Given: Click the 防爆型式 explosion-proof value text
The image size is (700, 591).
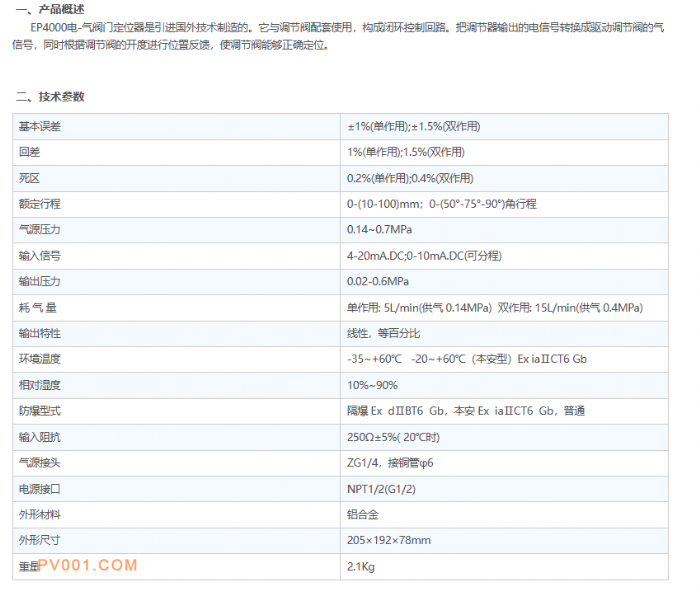Looking at the screenshot, I should (x=465, y=411).
